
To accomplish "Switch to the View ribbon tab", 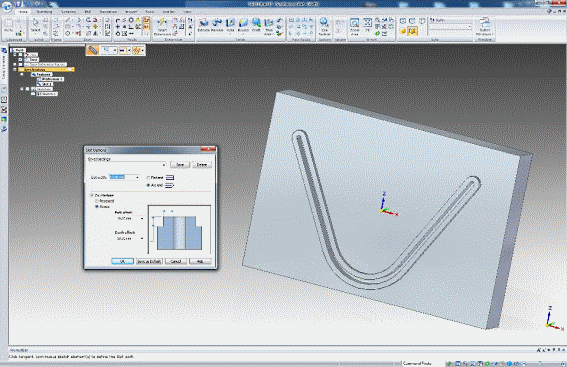I will click(187, 12).
